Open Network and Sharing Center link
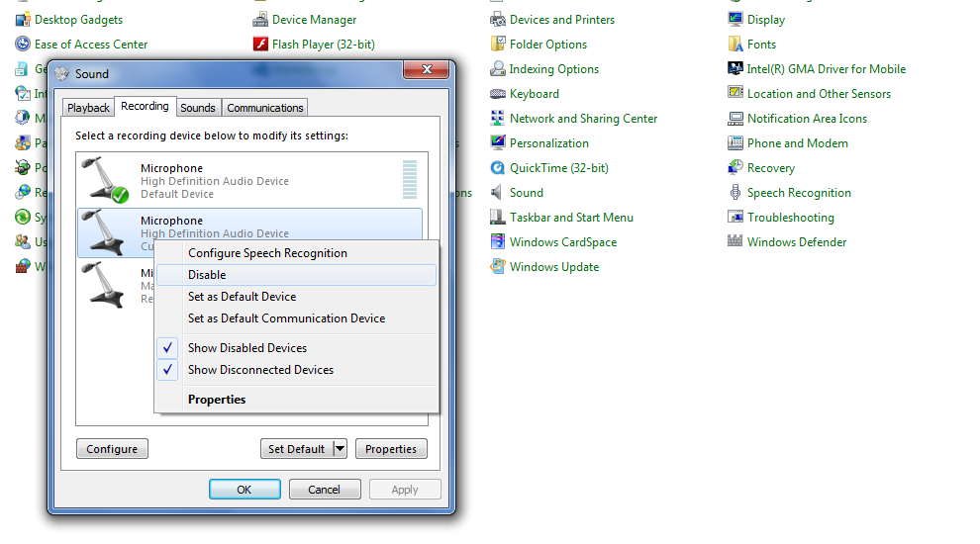 pyautogui.click(x=583, y=119)
